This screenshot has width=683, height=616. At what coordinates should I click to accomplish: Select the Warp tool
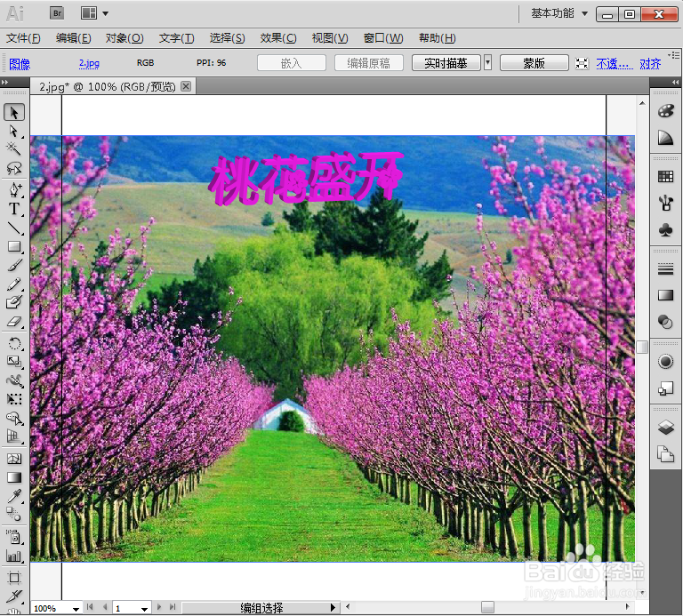coord(14,381)
